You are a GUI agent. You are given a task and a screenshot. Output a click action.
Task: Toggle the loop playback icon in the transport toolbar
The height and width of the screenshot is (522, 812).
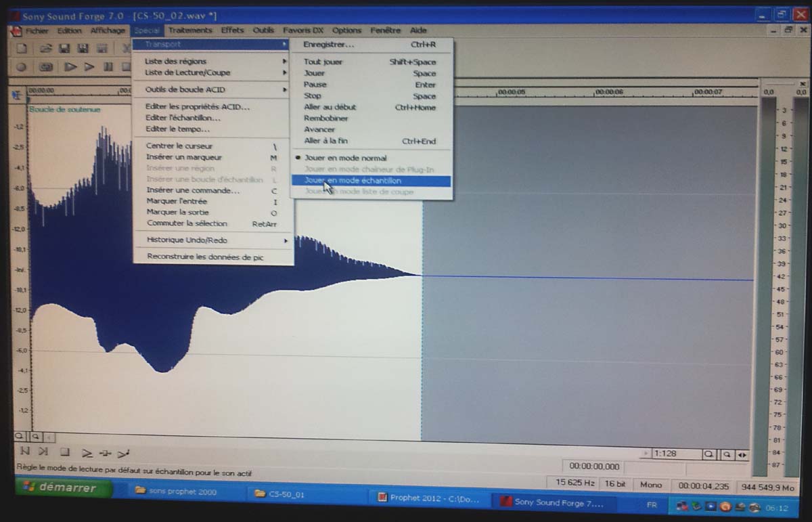click(46, 67)
